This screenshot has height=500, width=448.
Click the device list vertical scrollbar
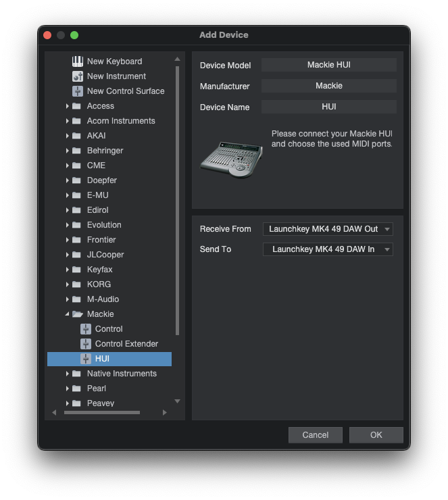pos(177,201)
